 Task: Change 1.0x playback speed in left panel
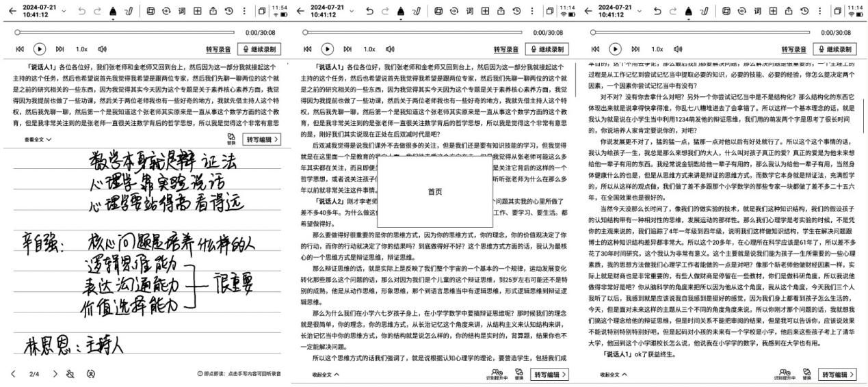81,49
